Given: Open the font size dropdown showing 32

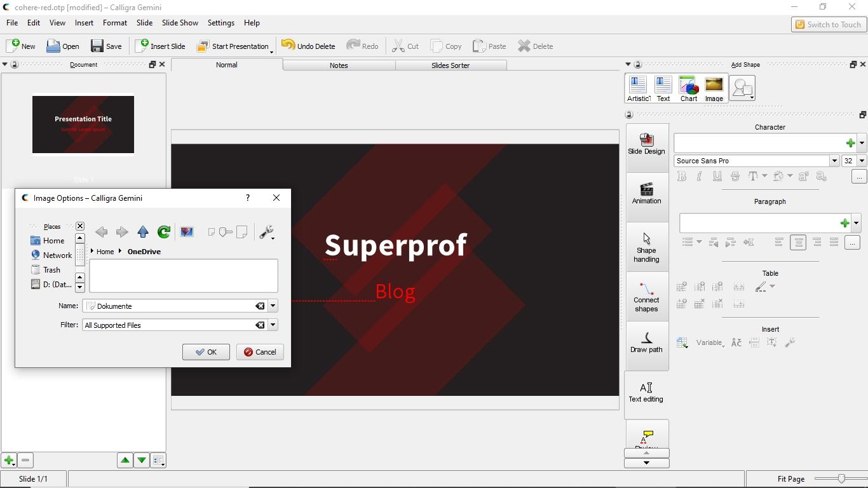Looking at the screenshot, I should (862, 161).
